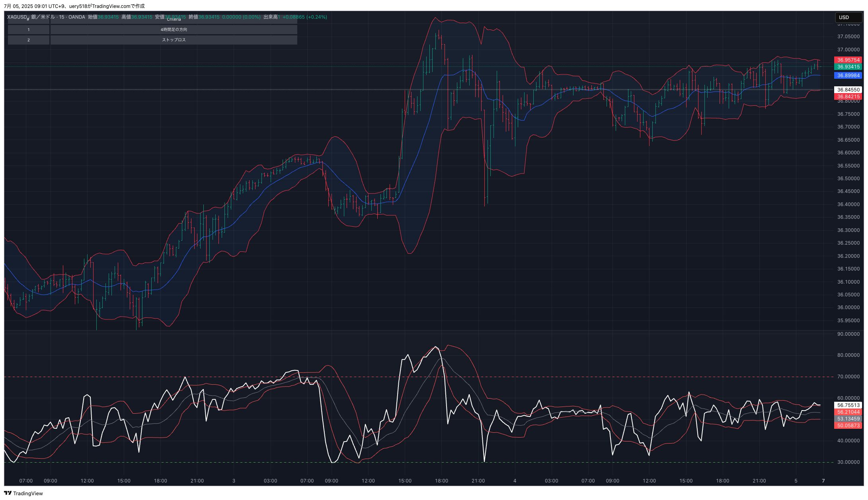Click the gray 53.13459 indicator label

848,419
